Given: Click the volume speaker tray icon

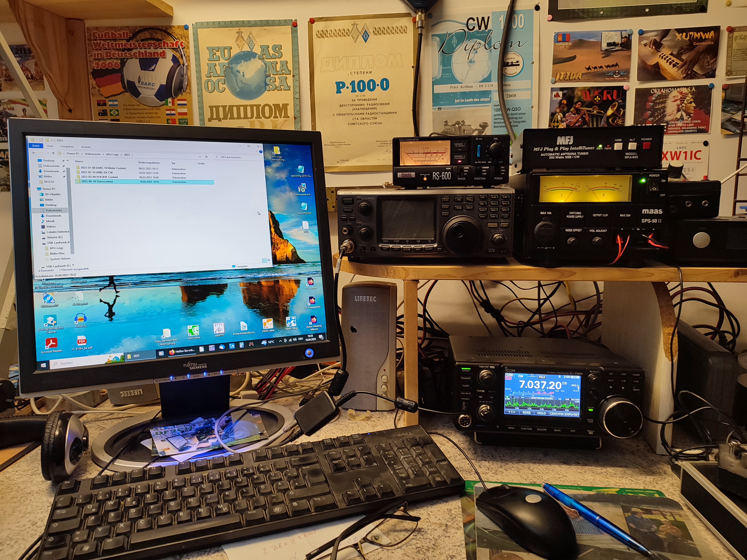Looking at the screenshot, I should tap(295, 340).
